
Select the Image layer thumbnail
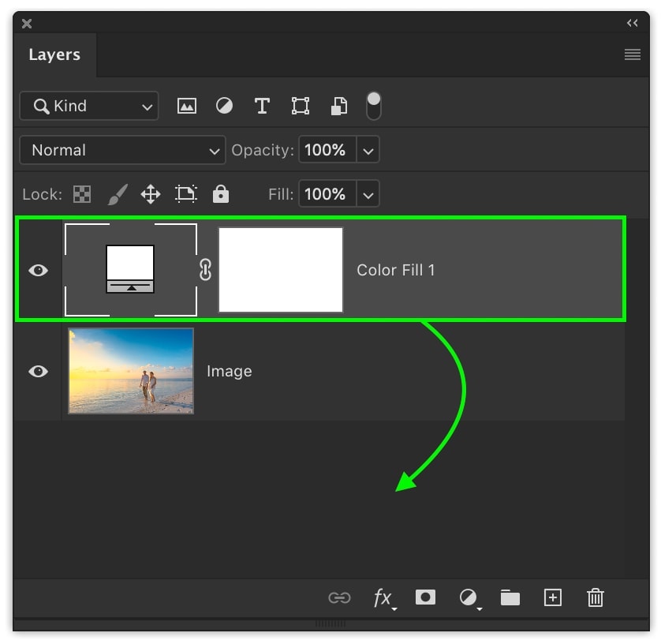pyautogui.click(x=130, y=371)
